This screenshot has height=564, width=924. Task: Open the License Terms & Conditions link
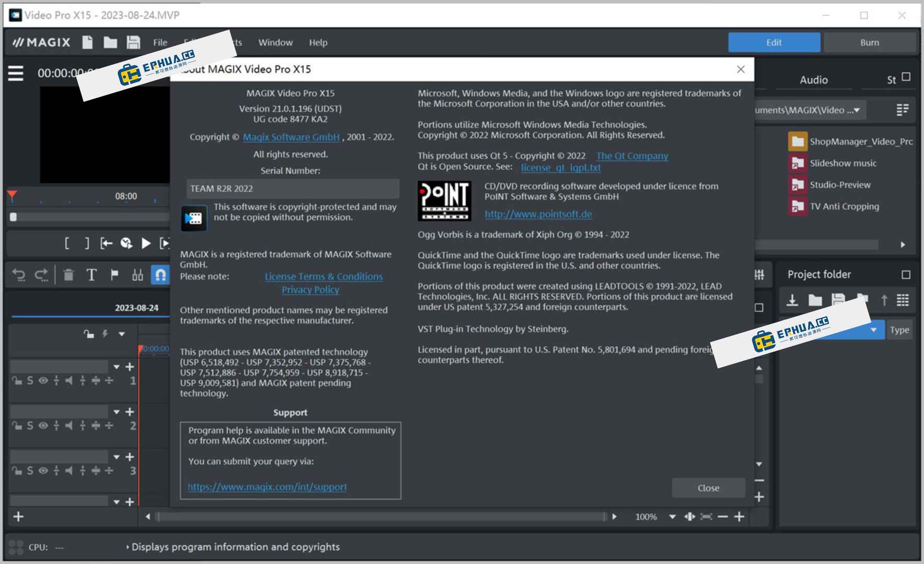pyautogui.click(x=323, y=276)
